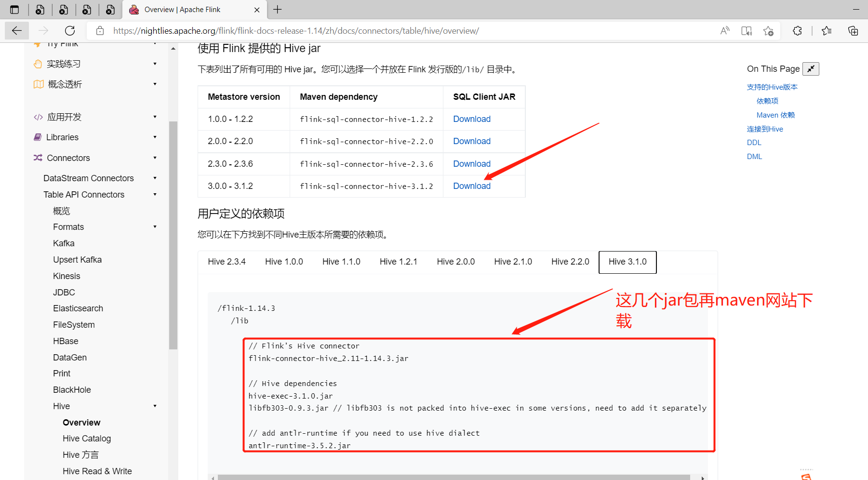The width and height of the screenshot is (868, 480).
Task: Collapse the On This Page panel icon
Action: 811,69
